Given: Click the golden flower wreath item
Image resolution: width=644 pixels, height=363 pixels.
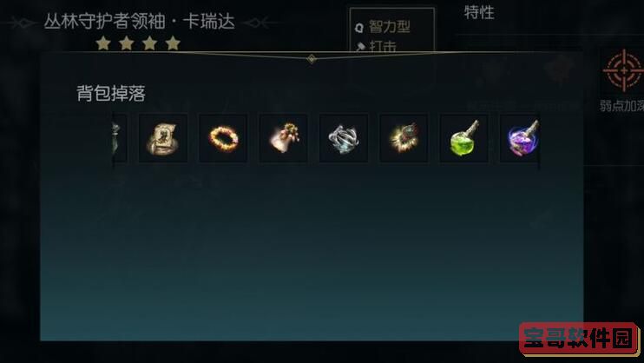Looking at the screenshot, I should pyautogui.click(x=223, y=139).
